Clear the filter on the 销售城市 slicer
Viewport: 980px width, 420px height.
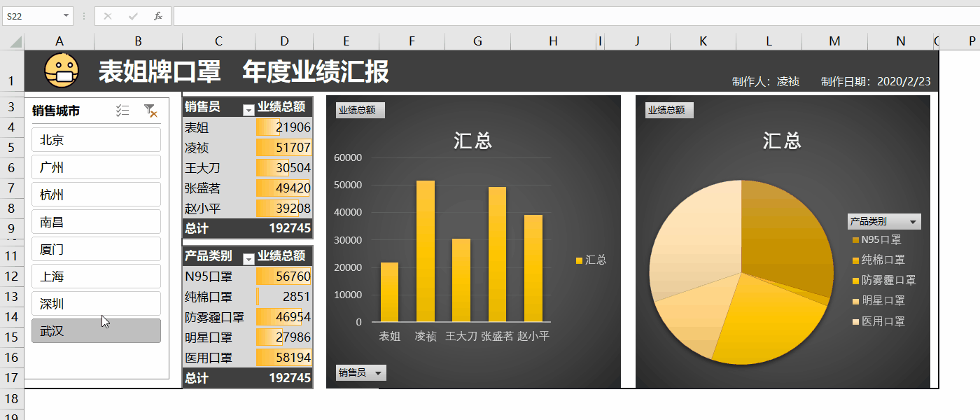150,111
